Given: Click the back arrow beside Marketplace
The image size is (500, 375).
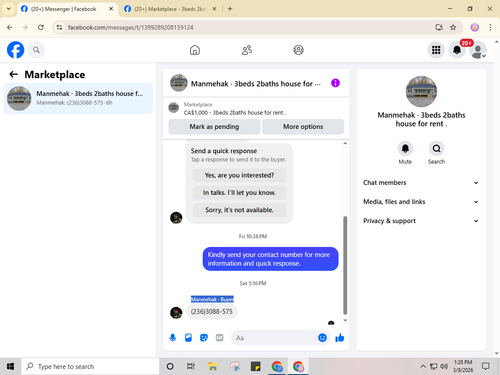Looking at the screenshot, I should [x=13, y=74].
